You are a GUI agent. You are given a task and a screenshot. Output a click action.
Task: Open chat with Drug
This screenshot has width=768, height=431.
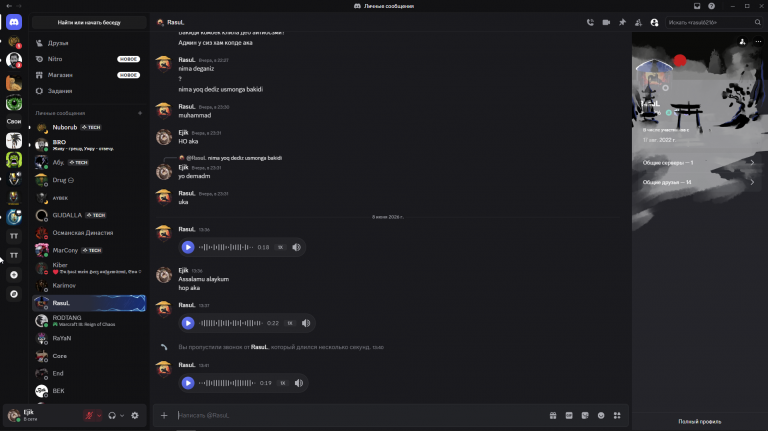click(89, 180)
